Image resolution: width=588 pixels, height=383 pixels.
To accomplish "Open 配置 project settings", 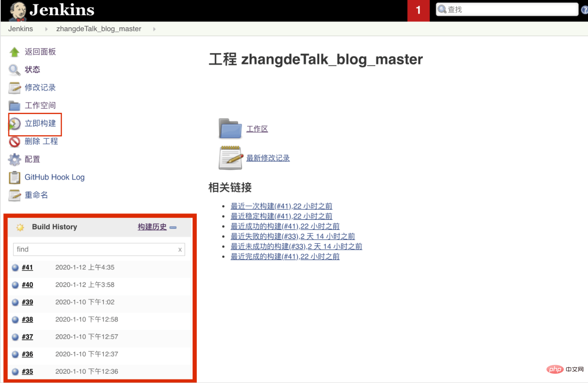I will click(32, 160).
